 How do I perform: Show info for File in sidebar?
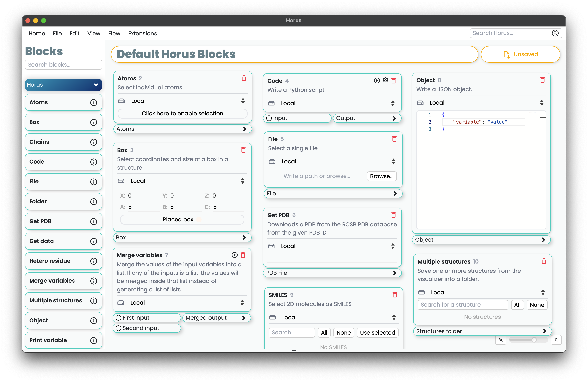click(x=93, y=182)
